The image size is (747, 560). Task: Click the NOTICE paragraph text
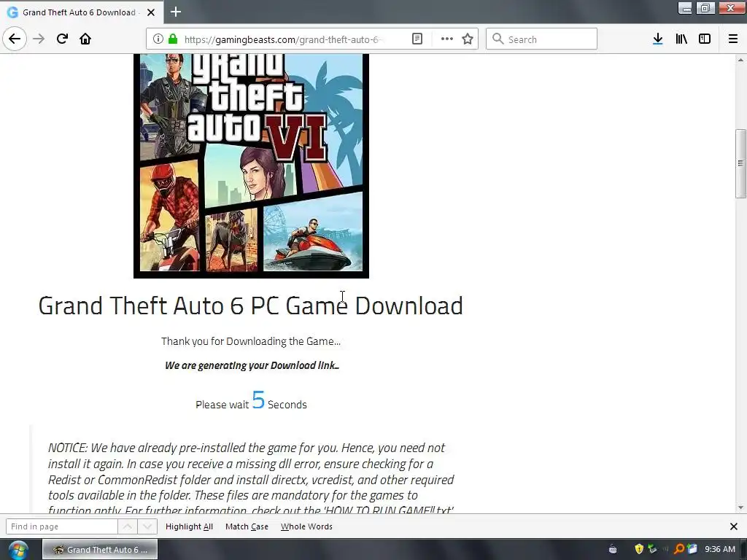pos(251,478)
